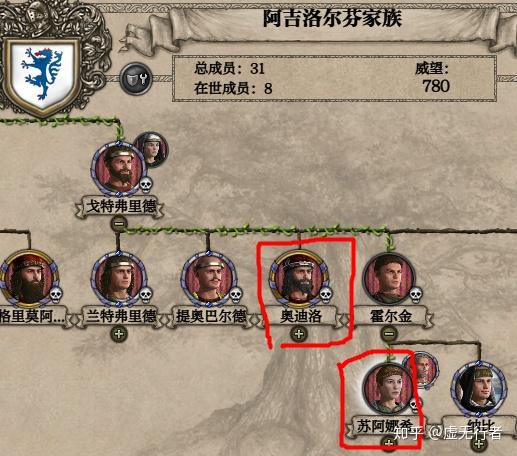Select 戈特弗里德's portrait
The height and width of the screenshot is (456, 517).
tap(120, 169)
